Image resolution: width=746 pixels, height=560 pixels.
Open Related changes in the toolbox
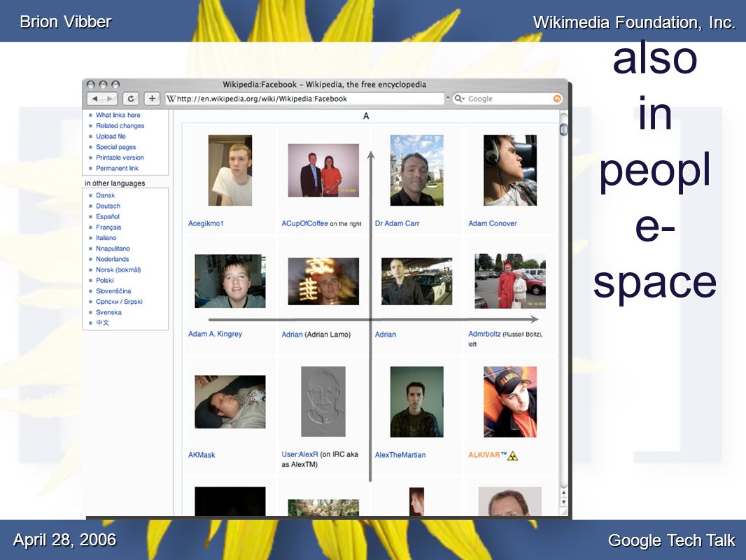(x=120, y=125)
